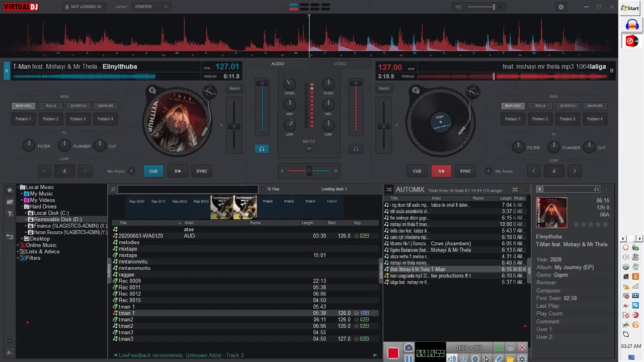Select the recorder green region capture icon
The width and height of the screenshot is (644, 362).
tap(498, 348)
